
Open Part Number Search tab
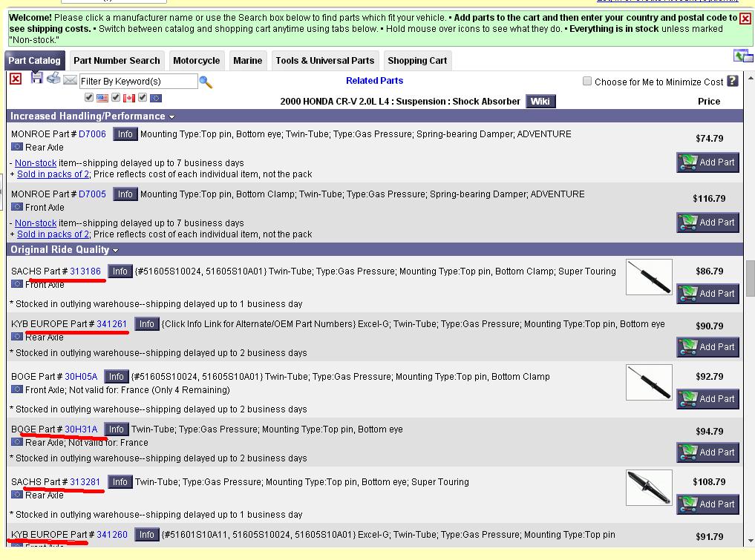[117, 61]
